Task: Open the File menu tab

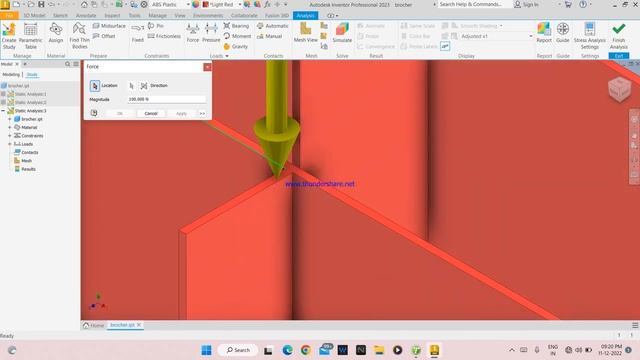Action: [x=9, y=16]
